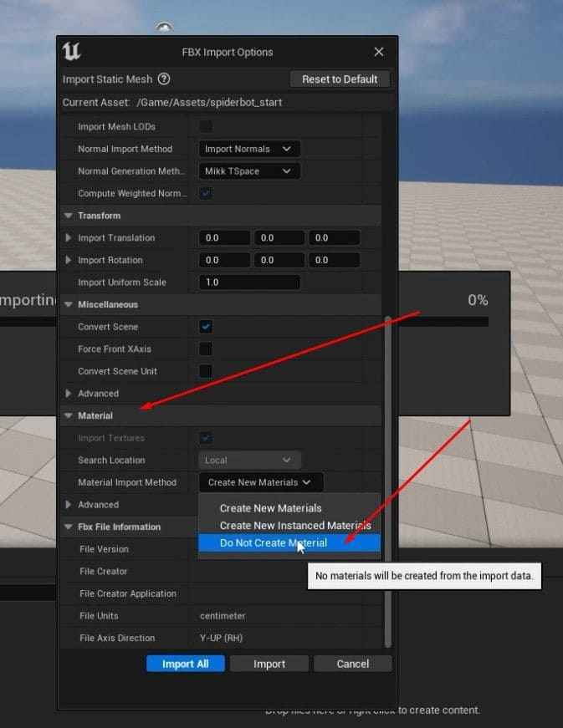
Task: Open the help icon beside Import Static Mesh
Action: (x=164, y=79)
